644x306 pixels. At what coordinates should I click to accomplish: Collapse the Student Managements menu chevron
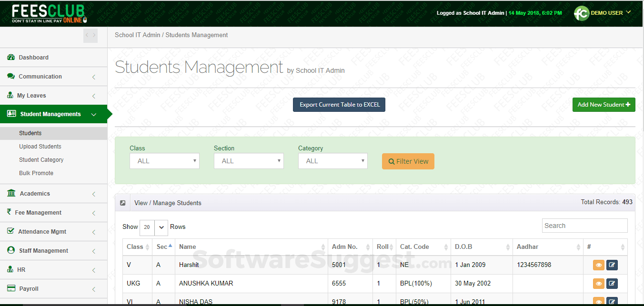(x=93, y=114)
